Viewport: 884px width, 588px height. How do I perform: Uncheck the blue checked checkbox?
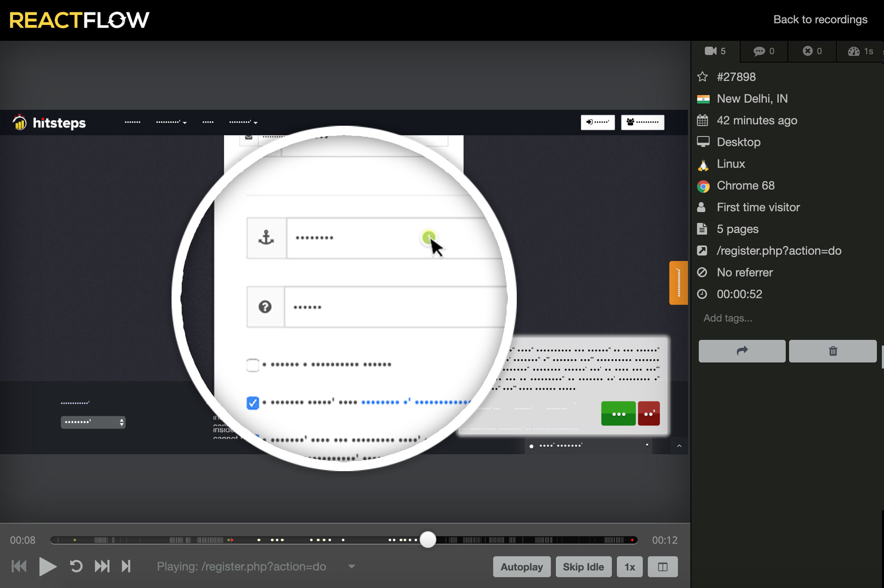pos(252,403)
